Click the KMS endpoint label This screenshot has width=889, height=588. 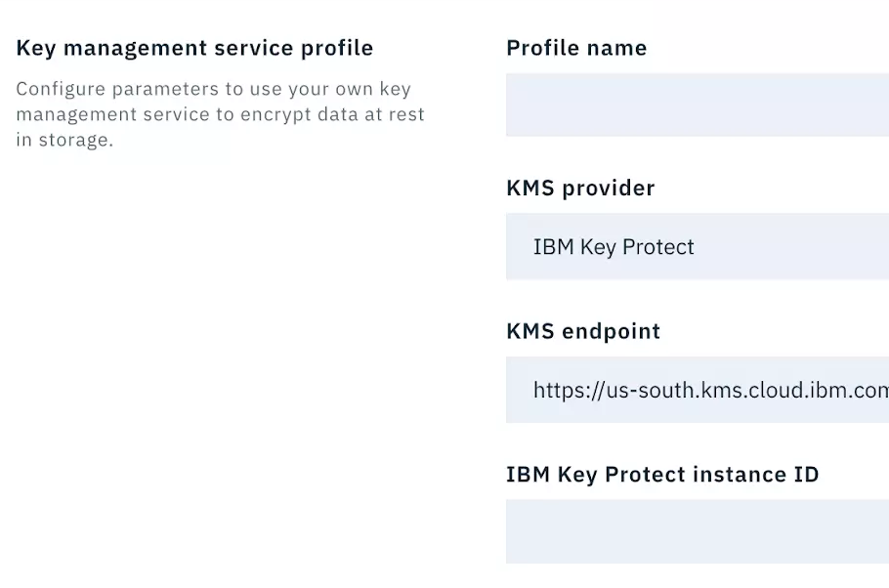pos(583,331)
